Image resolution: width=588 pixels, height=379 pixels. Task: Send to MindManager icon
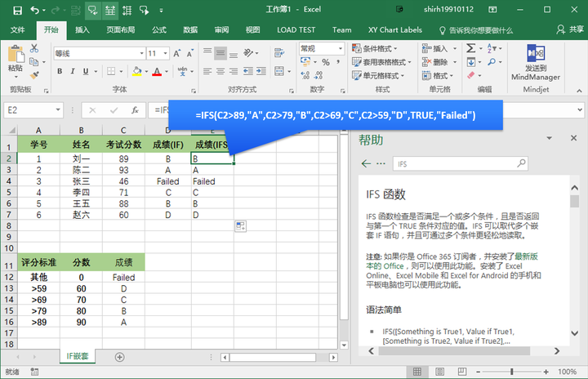536,54
